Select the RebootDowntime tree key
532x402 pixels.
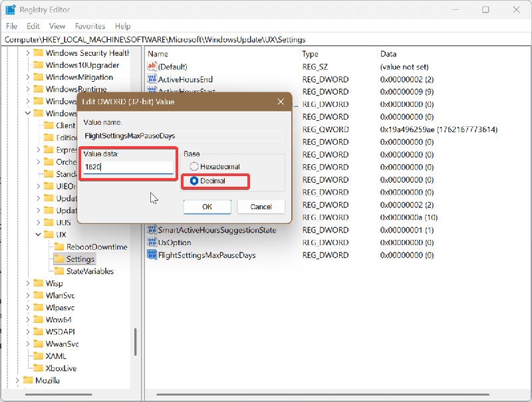click(x=96, y=247)
